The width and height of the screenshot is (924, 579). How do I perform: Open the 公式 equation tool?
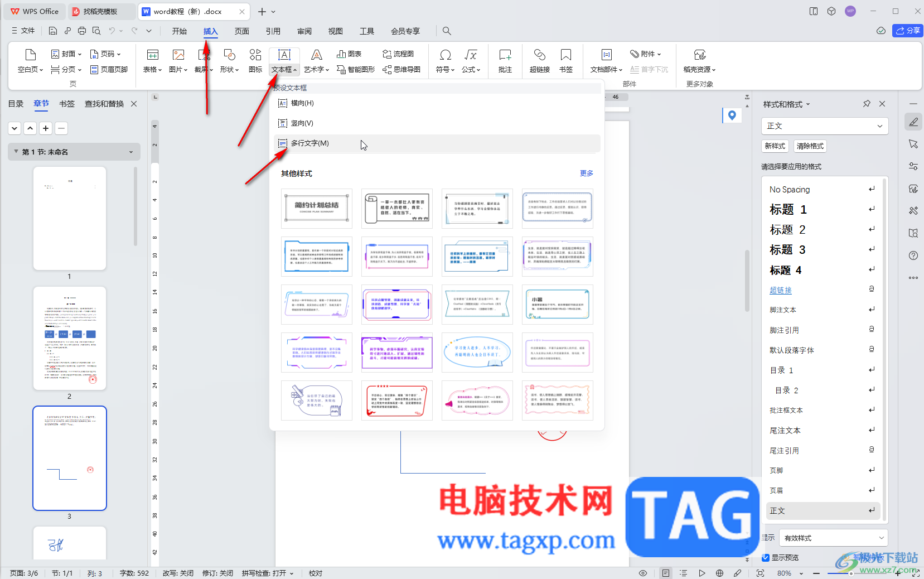click(471, 61)
